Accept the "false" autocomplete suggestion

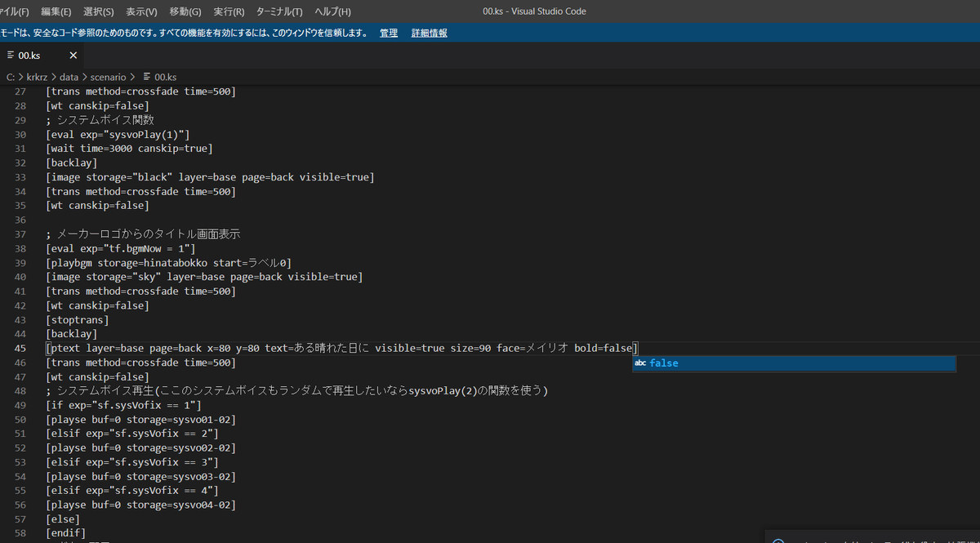coord(664,363)
